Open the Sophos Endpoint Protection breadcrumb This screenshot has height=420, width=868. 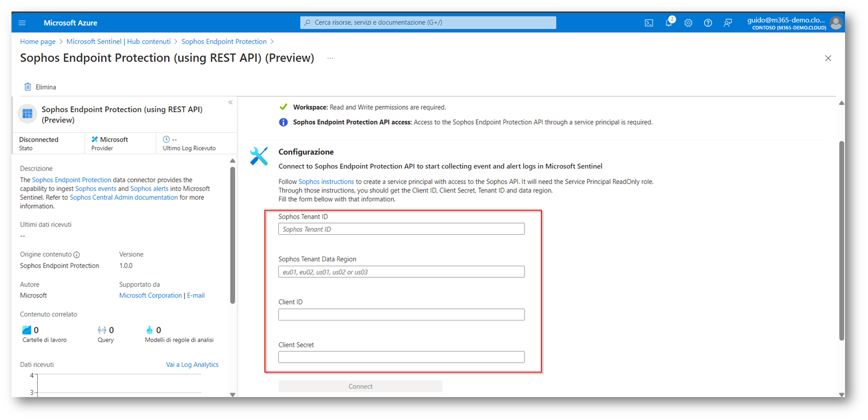click(224, 42)
